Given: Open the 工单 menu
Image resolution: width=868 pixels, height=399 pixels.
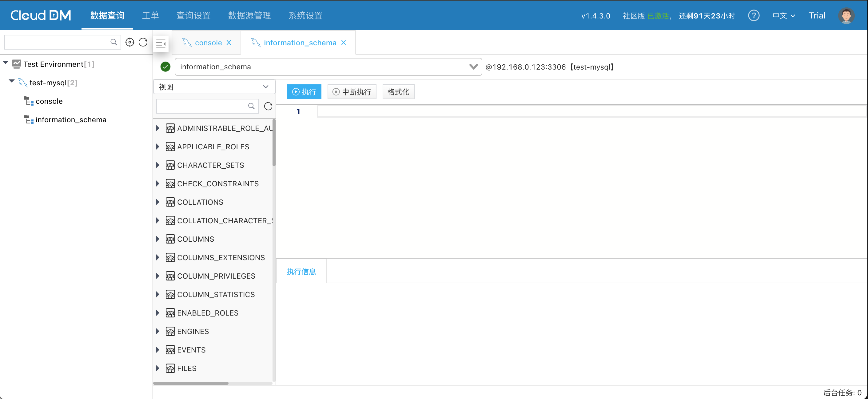Looking at the screenshot, I should (x=150, y=15).
